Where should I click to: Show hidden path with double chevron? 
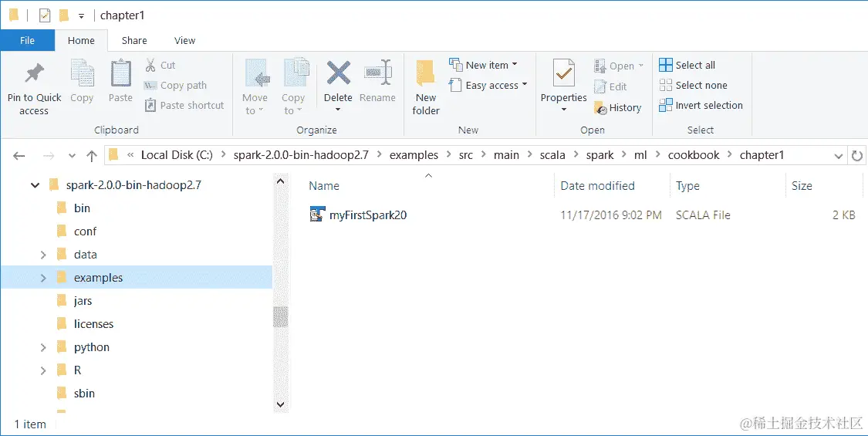[x=130, y=156]
